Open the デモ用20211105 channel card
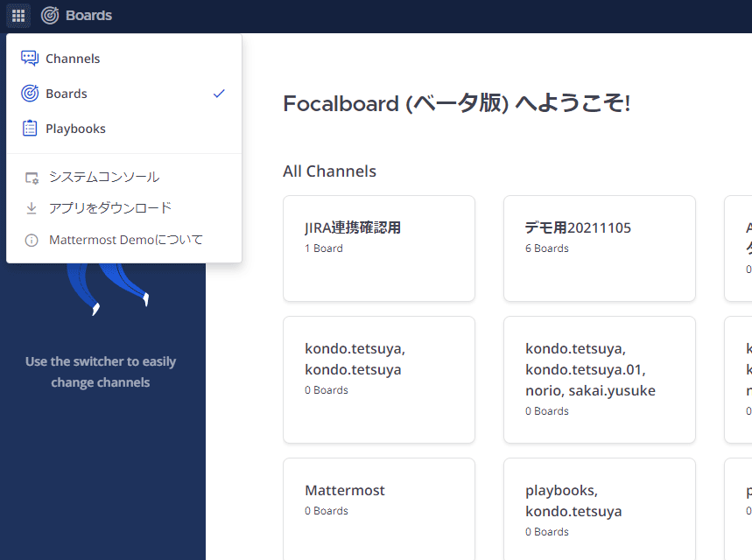 pyautogui.click(x=600, y=248)
